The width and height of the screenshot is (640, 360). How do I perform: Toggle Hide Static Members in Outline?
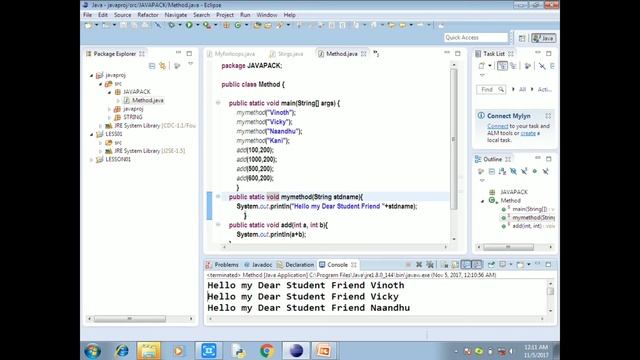tap(524, 171)
